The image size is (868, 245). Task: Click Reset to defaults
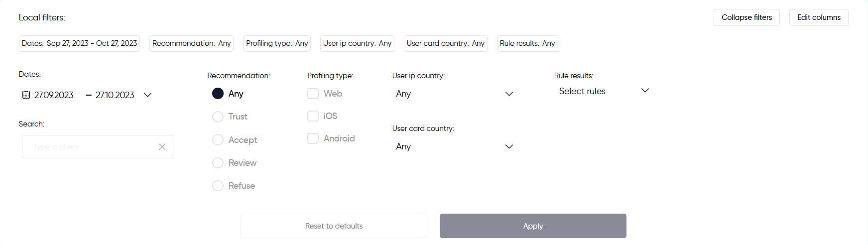[x=334, y=226]
